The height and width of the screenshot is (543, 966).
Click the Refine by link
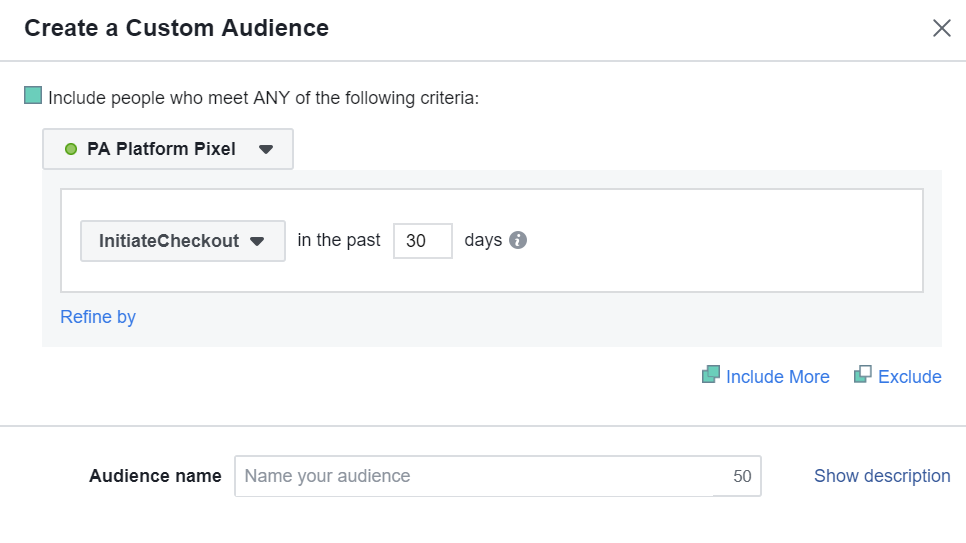pyautogui.click(x=98, y=317)
